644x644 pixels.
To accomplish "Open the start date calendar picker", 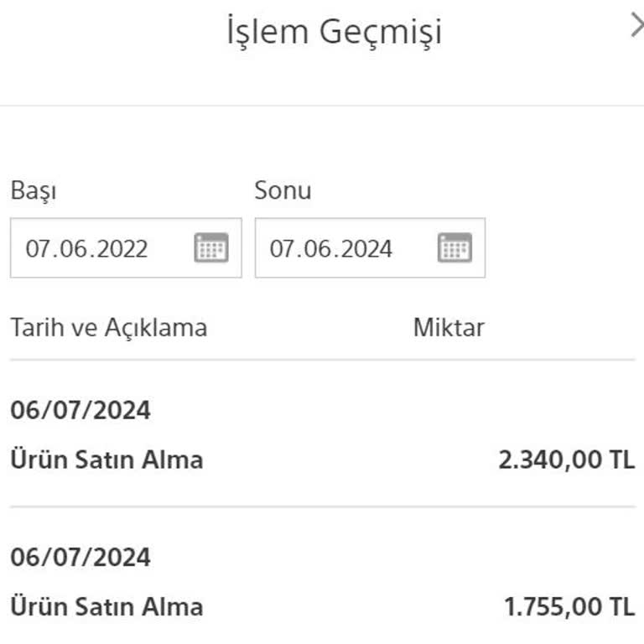I will pos(211,248).
